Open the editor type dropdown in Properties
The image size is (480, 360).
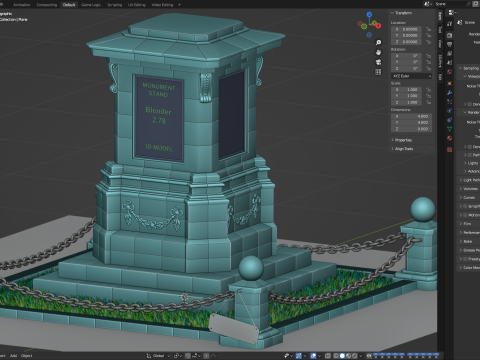(452, 13)
